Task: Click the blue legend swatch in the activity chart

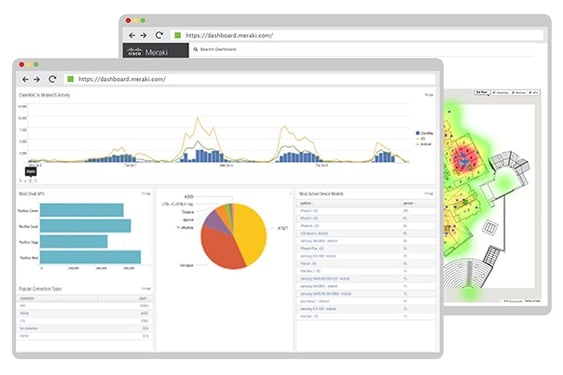Action: [418, 133]
